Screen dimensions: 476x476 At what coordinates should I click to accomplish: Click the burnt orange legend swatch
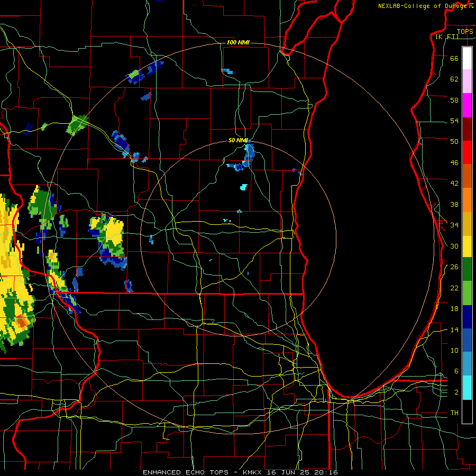pyautogui.click(x=467, y=176)
